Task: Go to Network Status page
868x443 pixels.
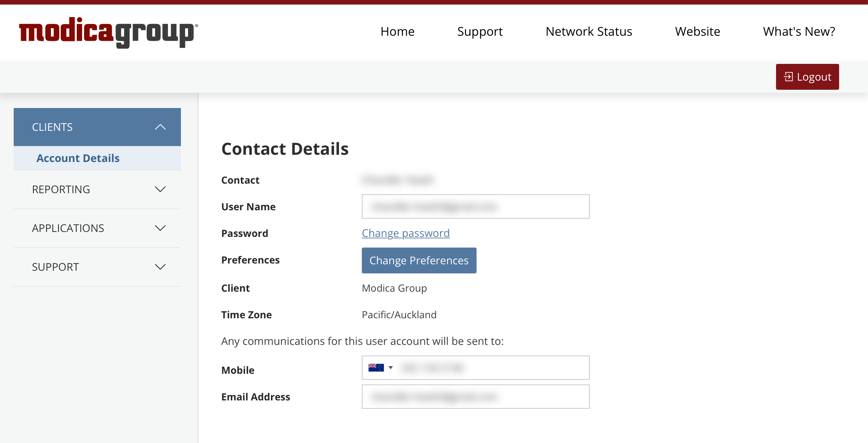Action: coord(589,32)
